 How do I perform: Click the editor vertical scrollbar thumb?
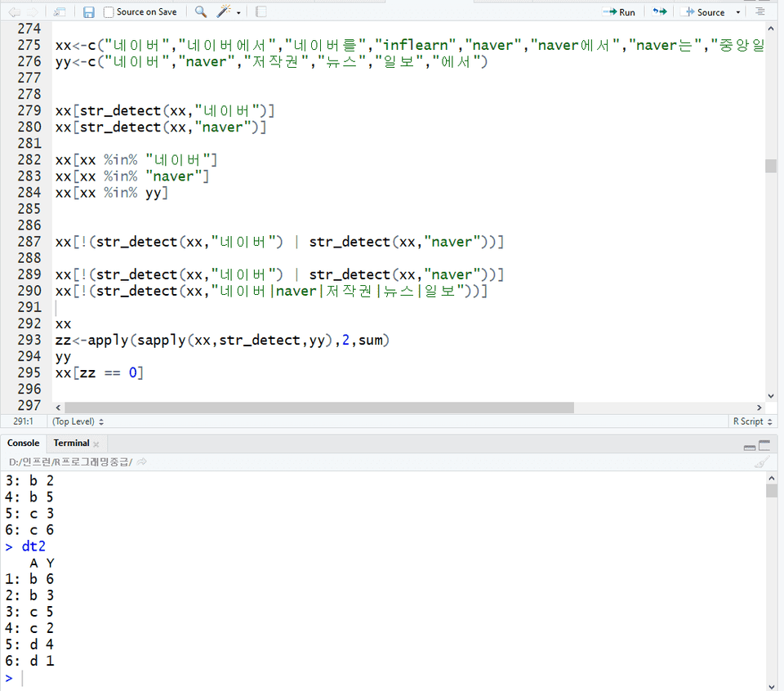tap(770, 166)
